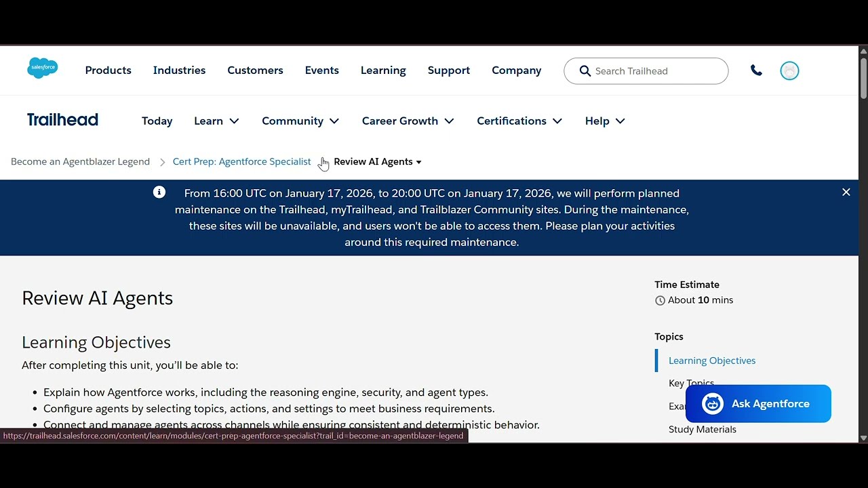Open Become an Agentblazer Legend breadcrumb
Screen dimensions: 868x488
coord(80,161)
